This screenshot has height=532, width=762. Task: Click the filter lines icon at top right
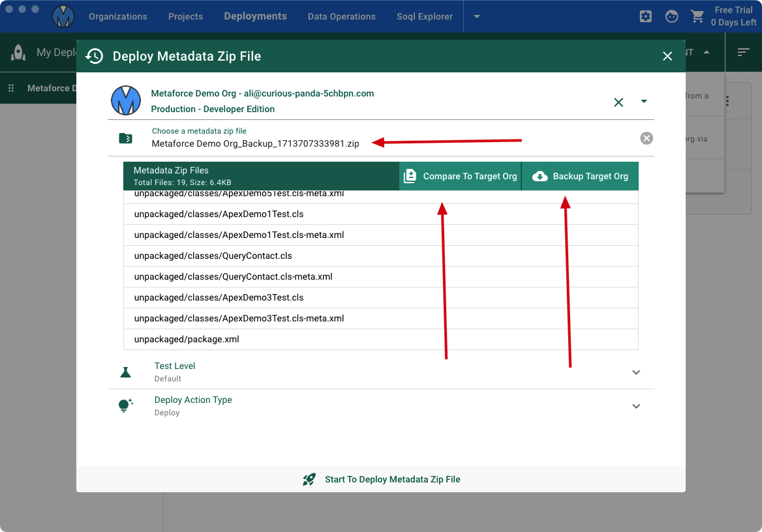tap(744, 52)
